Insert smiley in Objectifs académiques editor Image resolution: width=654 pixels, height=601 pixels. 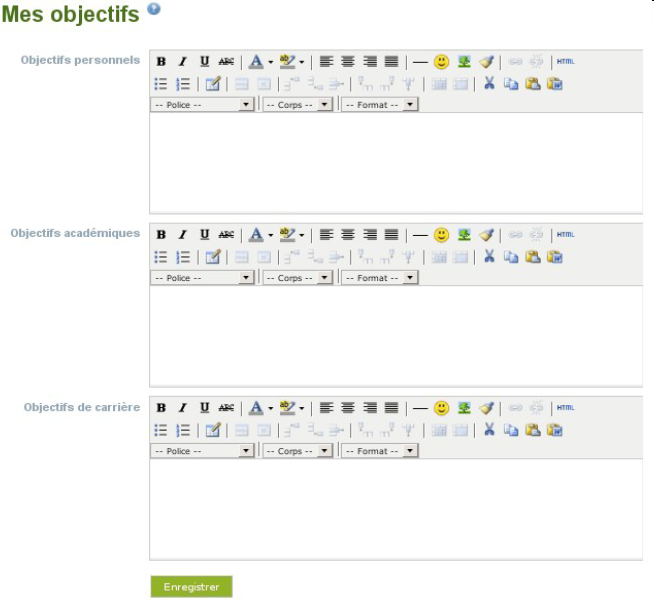[x=441, y=235]
